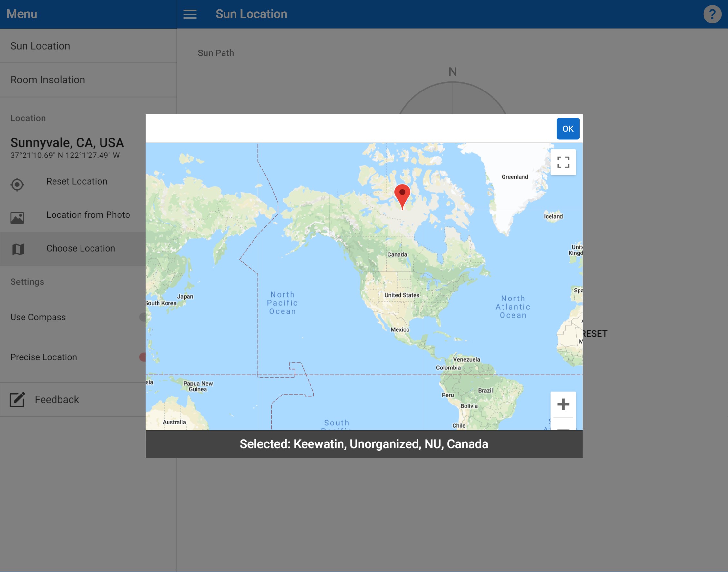
Task: Click the RESET button behind dialog
Action: point(595,334)
